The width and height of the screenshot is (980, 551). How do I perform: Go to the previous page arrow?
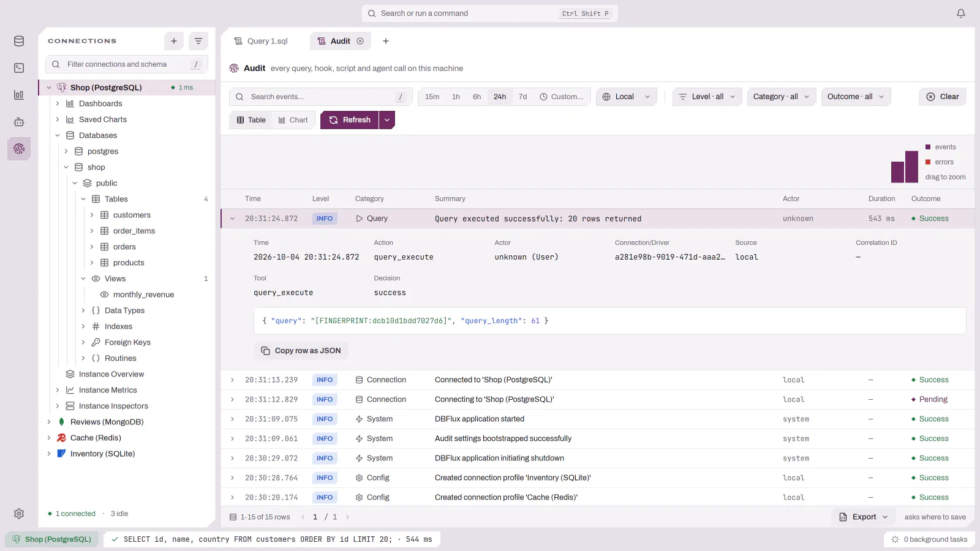point(303,517)
